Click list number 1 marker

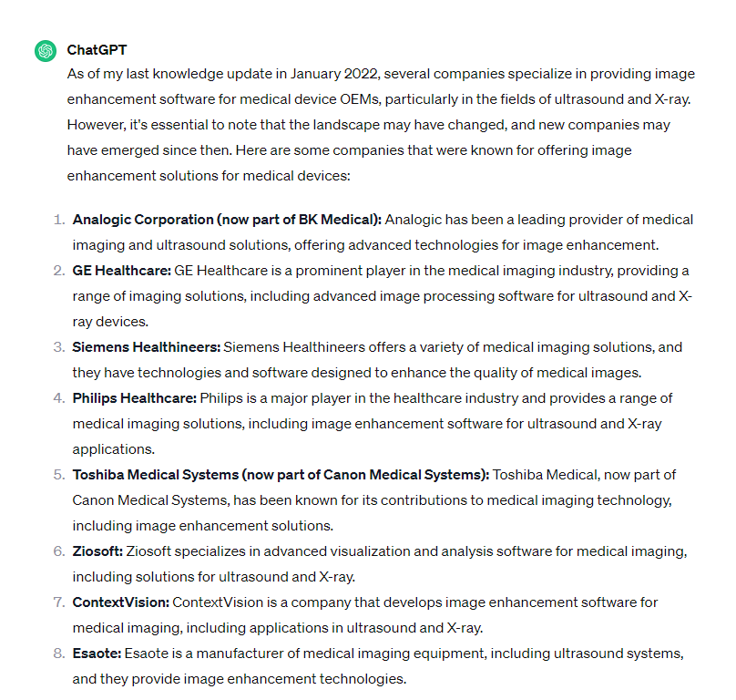pyautogui.click(x=58, y=220)
